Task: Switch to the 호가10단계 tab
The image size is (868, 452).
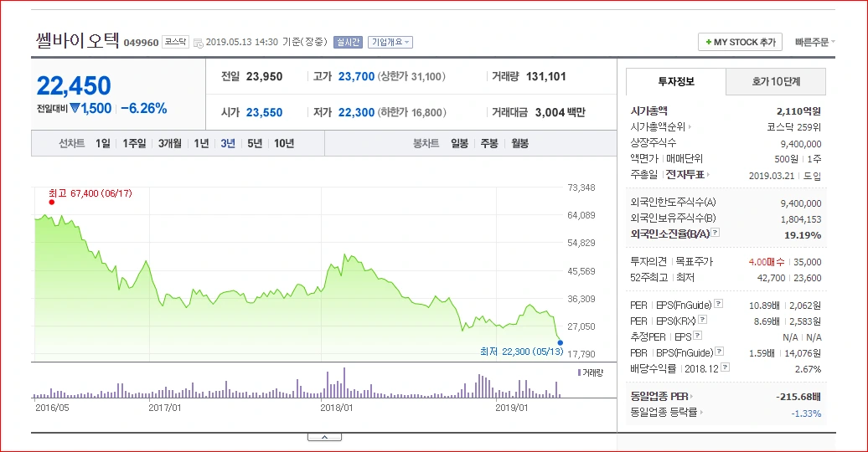Action: 776,82
